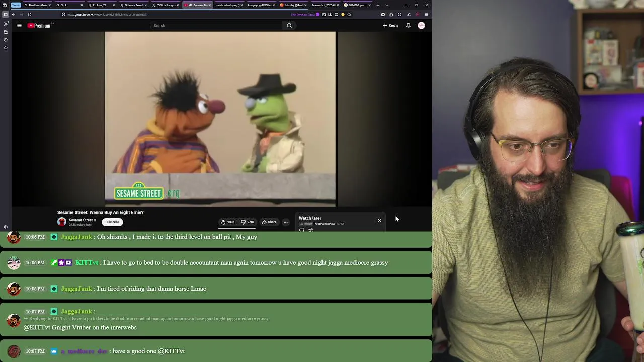Open the browser extensions puzzle icon

click(391, 15)
